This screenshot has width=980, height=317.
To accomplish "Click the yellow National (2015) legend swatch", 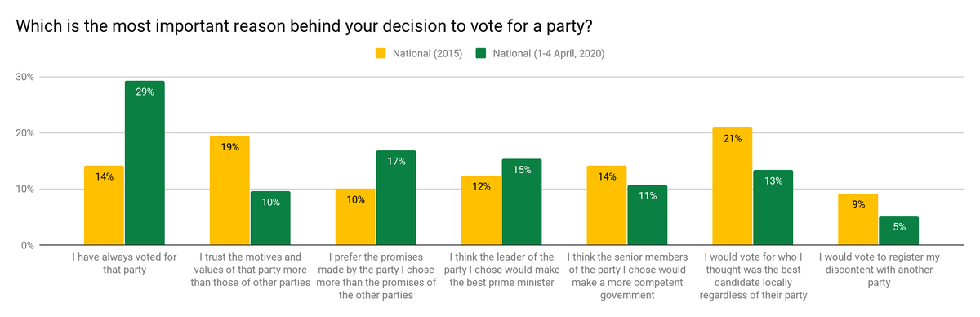I will [x=381, y=54].
